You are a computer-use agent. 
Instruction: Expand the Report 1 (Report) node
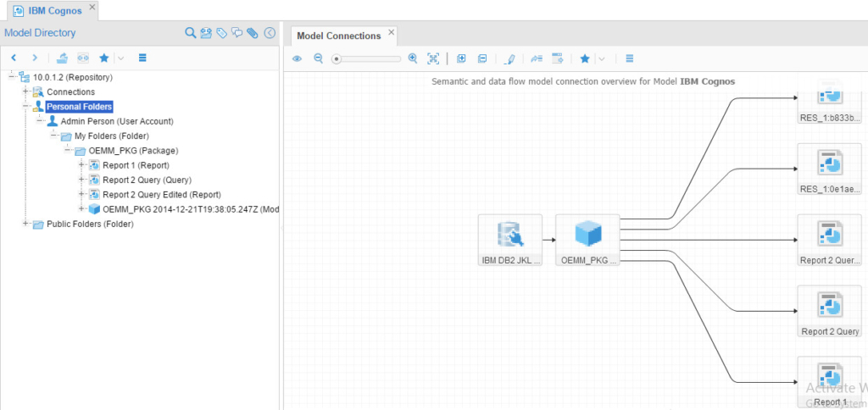pyautogui.click(x=82, y=165)
